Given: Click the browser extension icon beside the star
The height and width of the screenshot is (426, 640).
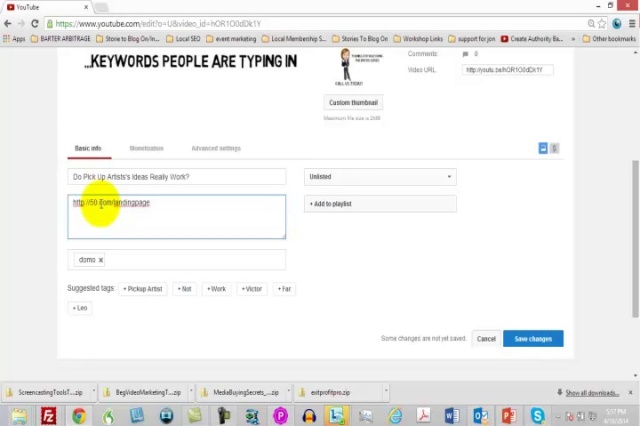Looking at the screenshot, I should click(617, 24).
